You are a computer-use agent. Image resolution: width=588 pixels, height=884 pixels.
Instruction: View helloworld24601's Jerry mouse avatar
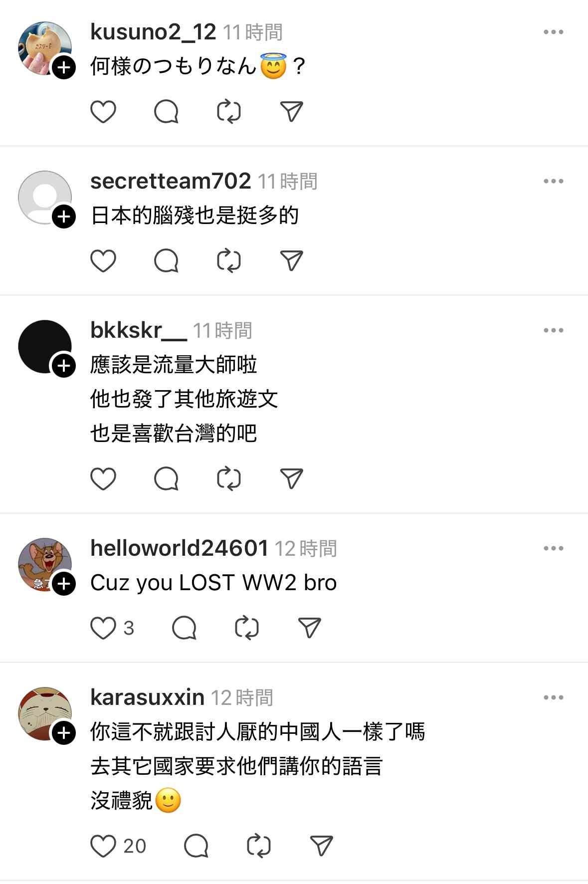(x=45, y=565)
